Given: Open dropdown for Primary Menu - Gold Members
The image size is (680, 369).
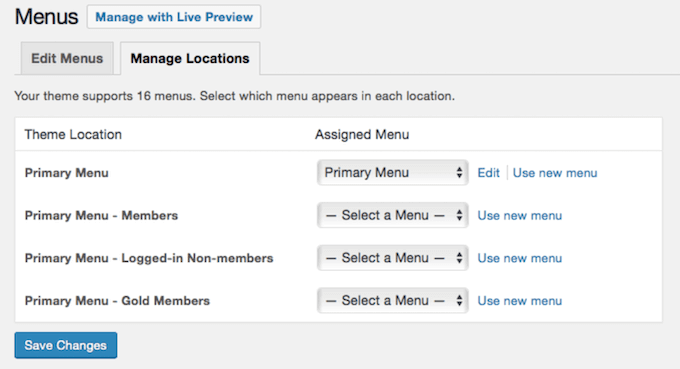Looking at the screenshot, I should click(392, 300).
